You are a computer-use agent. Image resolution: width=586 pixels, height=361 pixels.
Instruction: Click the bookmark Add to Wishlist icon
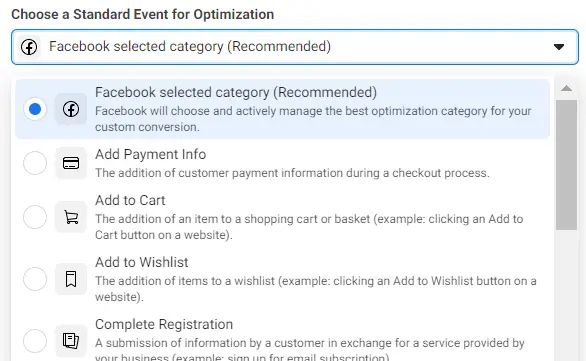[71, 279]
